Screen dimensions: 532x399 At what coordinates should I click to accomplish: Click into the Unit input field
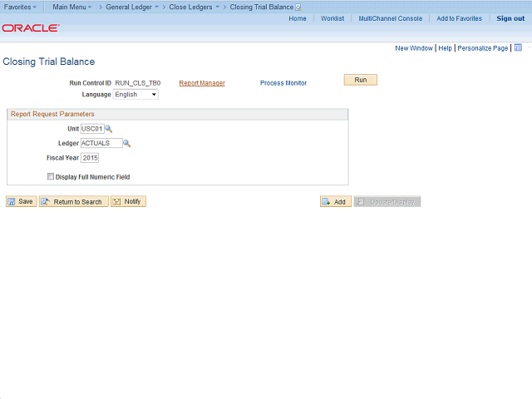[92, 129]
